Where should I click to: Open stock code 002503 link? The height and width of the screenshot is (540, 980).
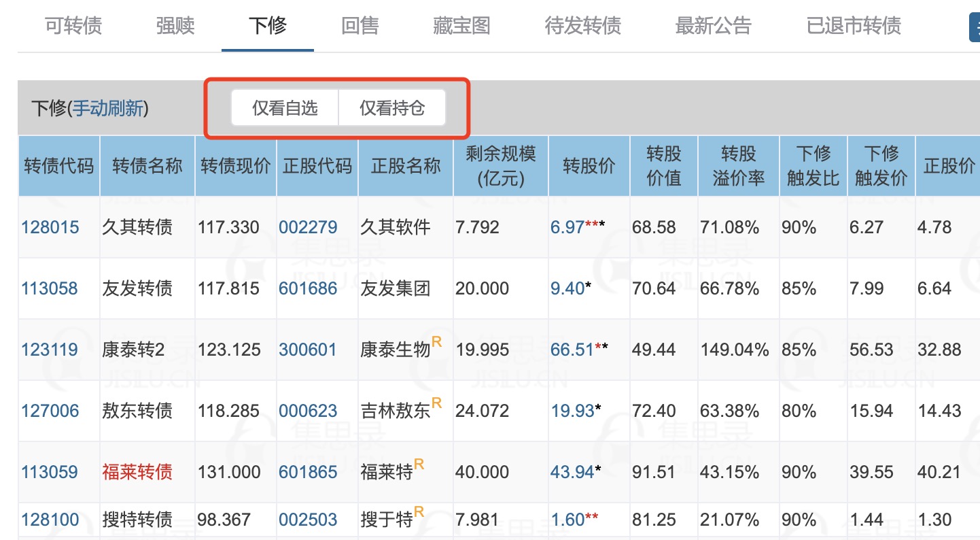(x=308, y=520)
